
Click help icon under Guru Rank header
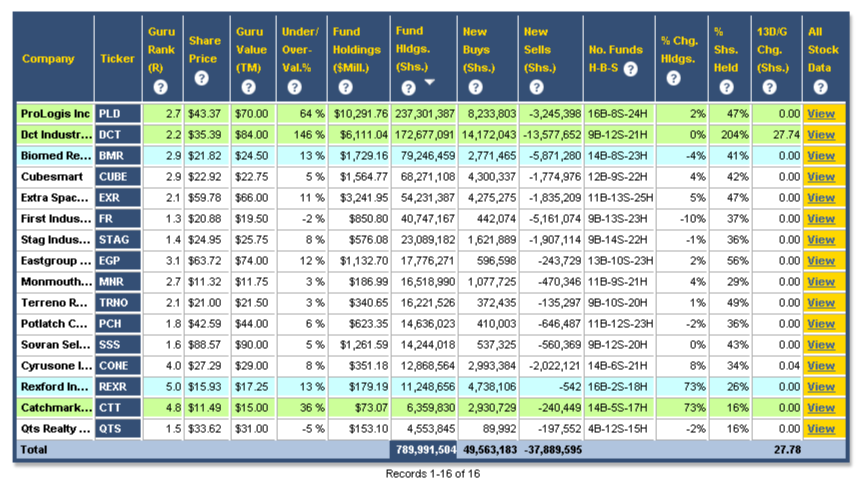(x=160, y=87)
